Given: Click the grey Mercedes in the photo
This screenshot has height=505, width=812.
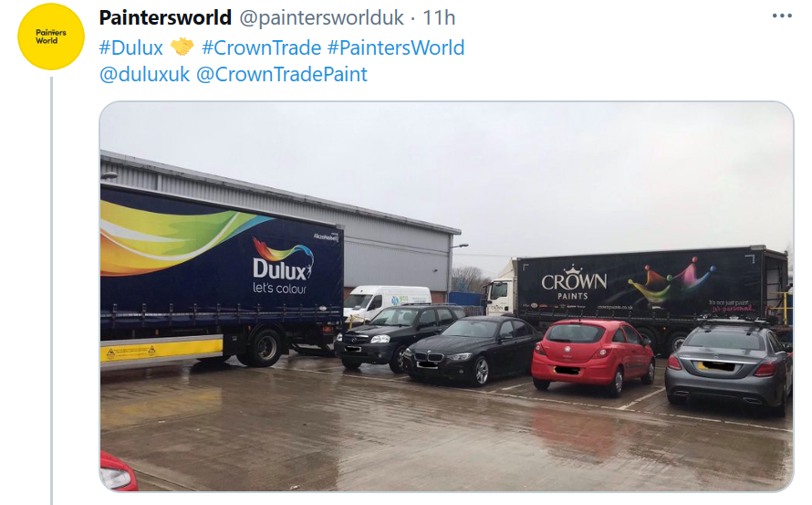Looking at the screenshot, I should (x=729, y=365).
